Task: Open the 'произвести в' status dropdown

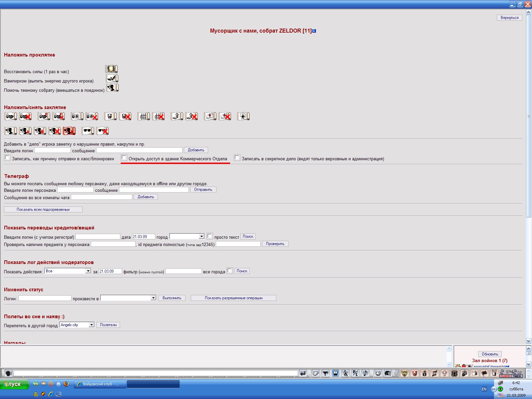Action: tap(128, 298)
